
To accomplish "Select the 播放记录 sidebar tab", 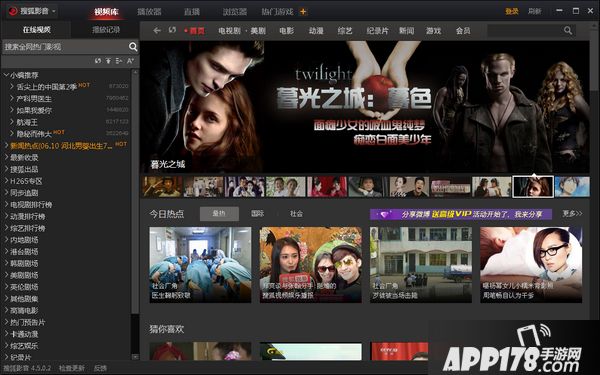I will pos(106,29).
